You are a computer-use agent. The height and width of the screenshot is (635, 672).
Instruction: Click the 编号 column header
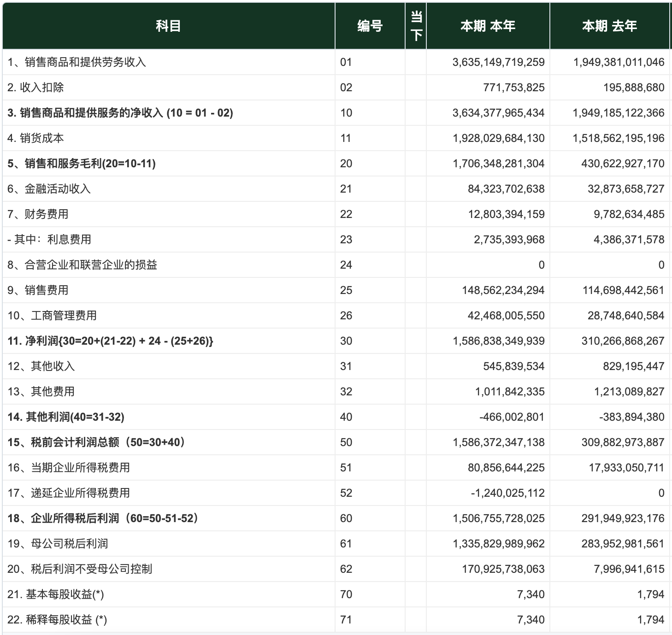pyautogui.click(x=370, y=26)
